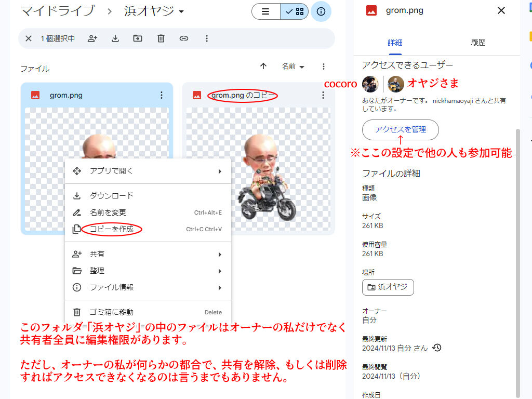The image size is (532, 399).
Task: Toggle the info details panel button
Action: 321,11
